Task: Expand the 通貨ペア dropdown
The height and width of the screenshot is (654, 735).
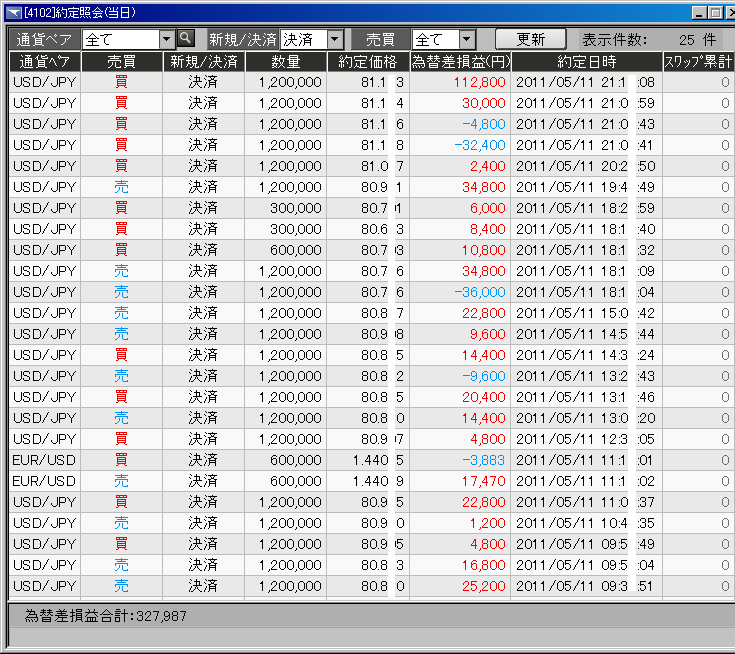Action: click(x=166, y=39)
